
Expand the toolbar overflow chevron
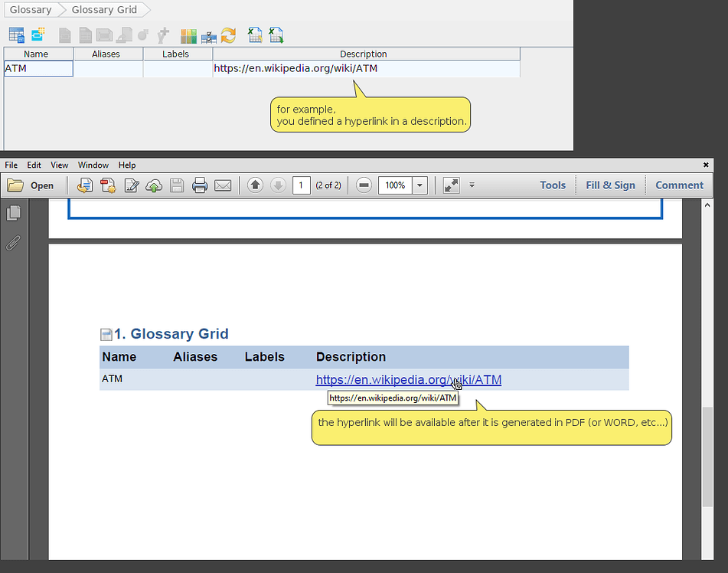pos(472,185)
